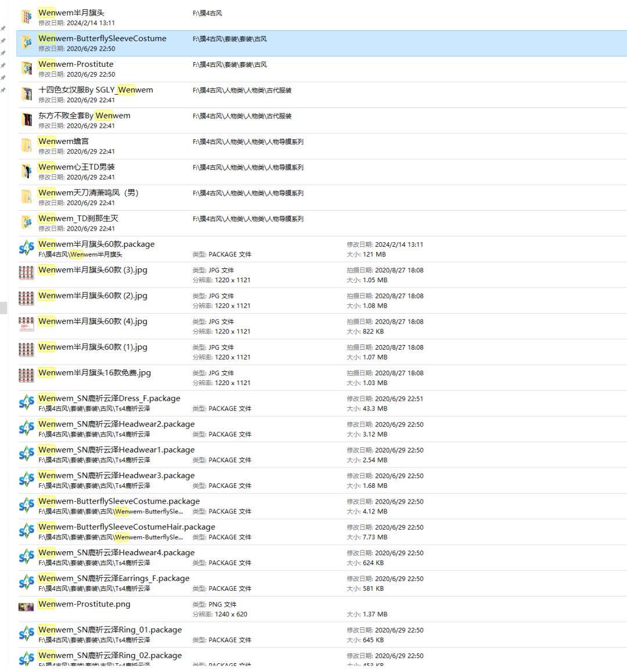Click the 东方不败全套By Wenwem file icon

point(27,120)
